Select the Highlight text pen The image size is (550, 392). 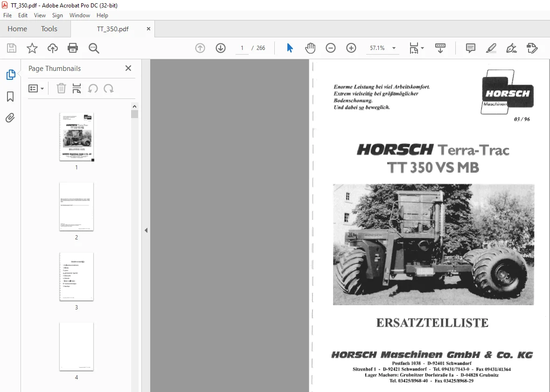491,48
